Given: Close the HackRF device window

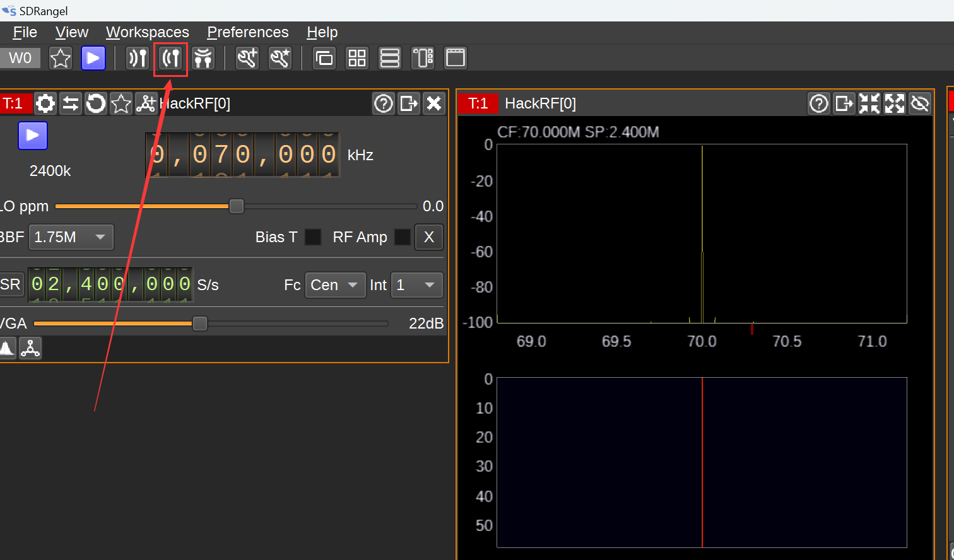Looking at the screenshot, I should [x=434, y=103].
